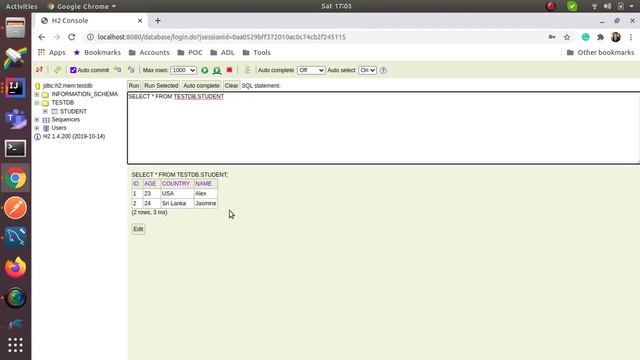Open the Grammarly extension icon
This screenshot has width=640, height=360.
tap(585, 37)
